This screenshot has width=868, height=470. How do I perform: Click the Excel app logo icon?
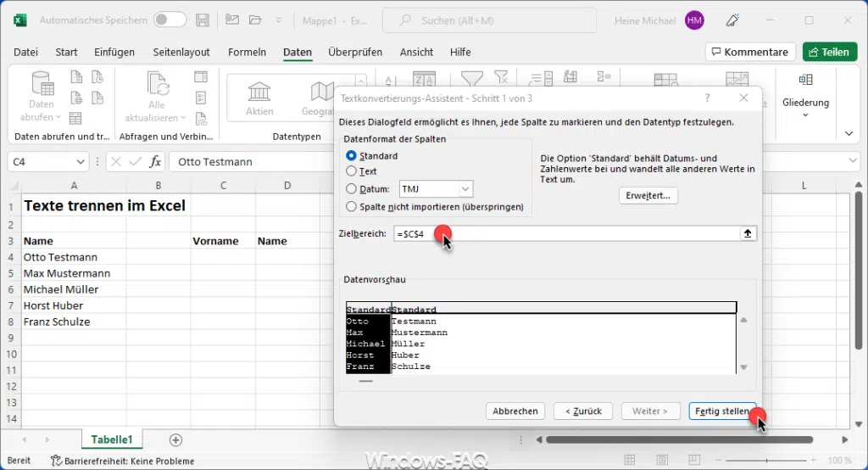[20, 20]
